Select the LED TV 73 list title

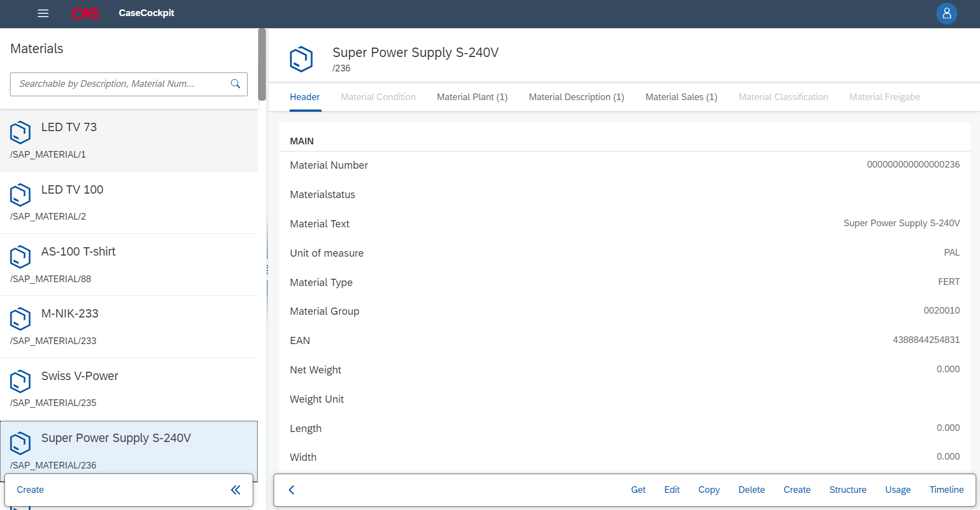point(69,127)
